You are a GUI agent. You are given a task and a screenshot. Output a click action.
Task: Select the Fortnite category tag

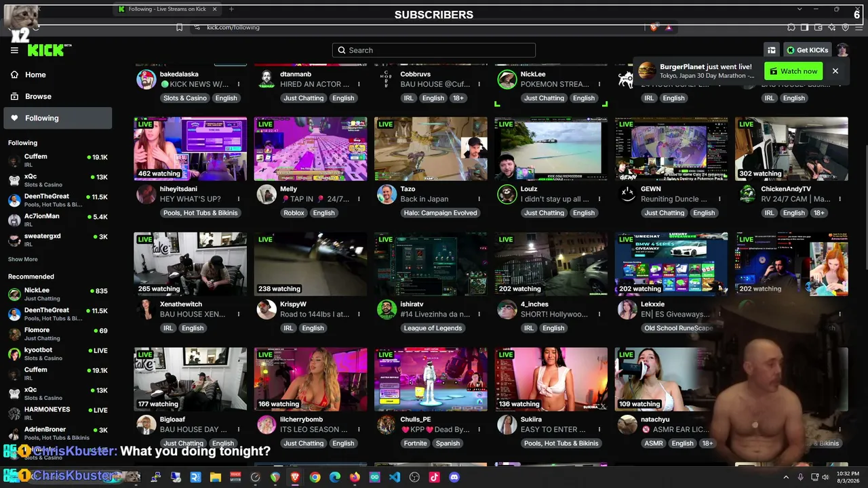tap(415, 443)
